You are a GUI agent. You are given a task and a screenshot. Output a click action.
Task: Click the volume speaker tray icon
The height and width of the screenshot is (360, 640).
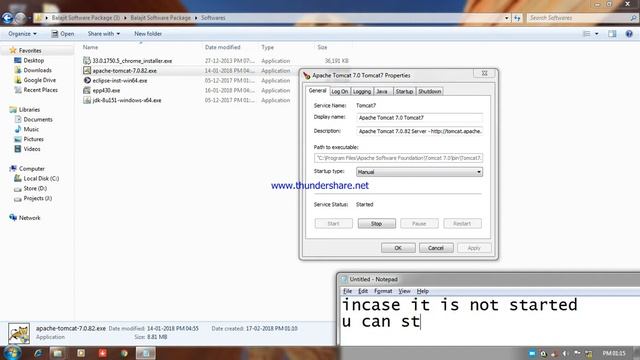(565, 353)
